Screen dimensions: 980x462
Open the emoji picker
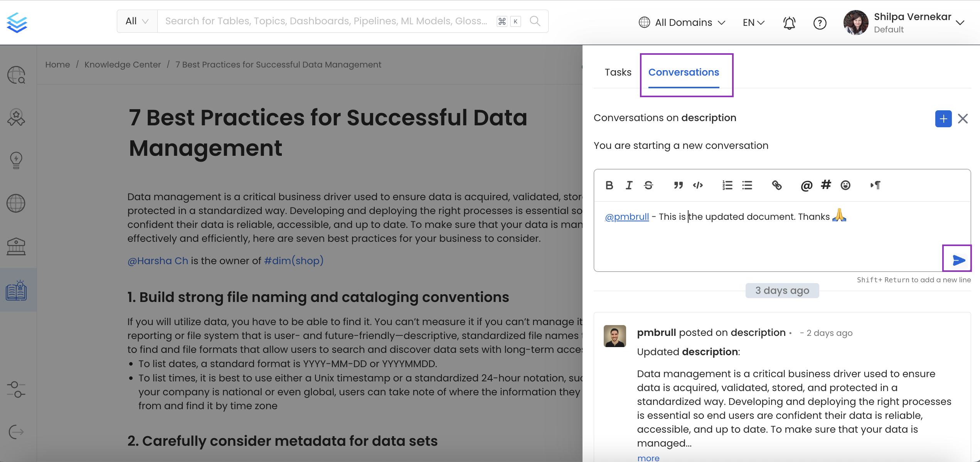[x=845, y=185]
